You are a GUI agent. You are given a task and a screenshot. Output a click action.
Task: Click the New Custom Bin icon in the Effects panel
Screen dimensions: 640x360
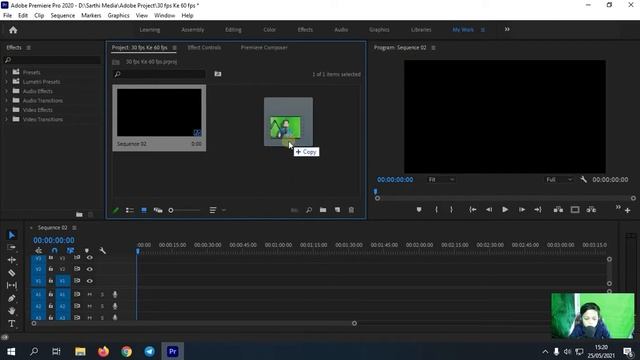[x=79, y=214]
